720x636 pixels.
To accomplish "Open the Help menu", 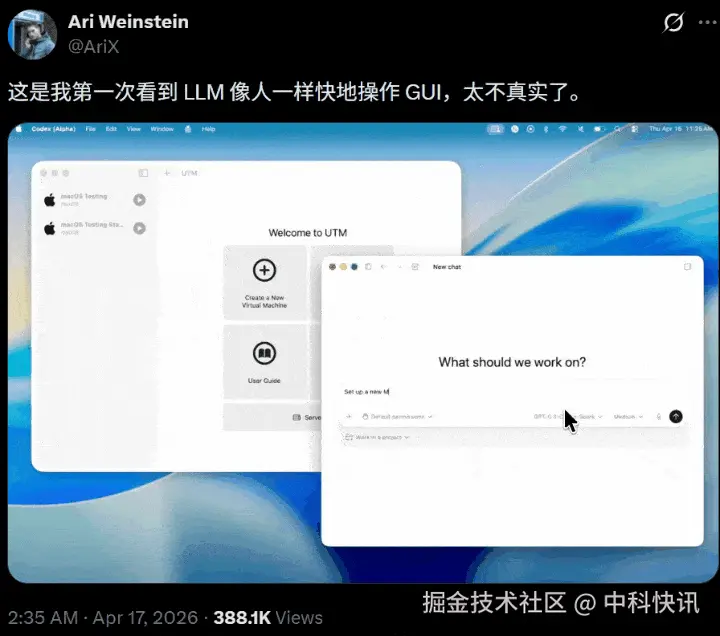I will tap(208, 129).
